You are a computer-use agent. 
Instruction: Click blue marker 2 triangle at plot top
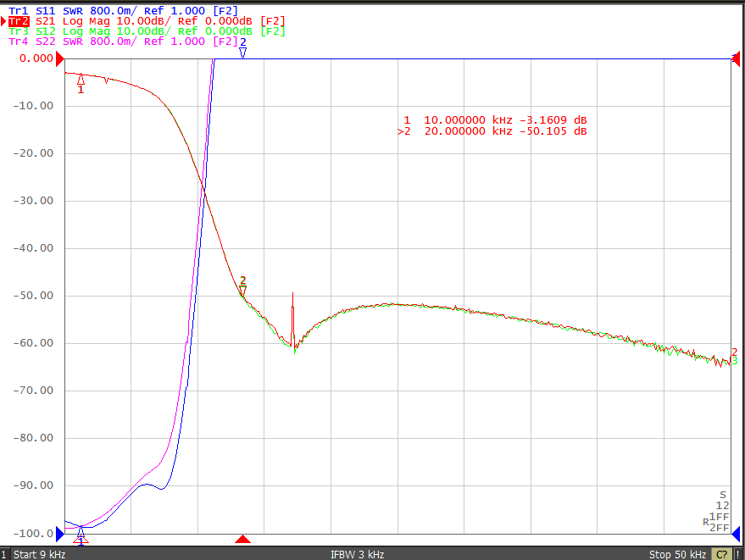pyautogui.click(x=242, y=53)
